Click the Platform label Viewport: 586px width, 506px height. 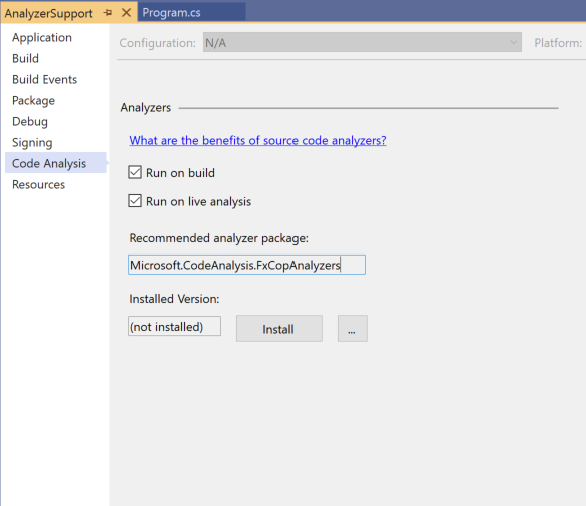pyautogui.click(x=558, y=43)
